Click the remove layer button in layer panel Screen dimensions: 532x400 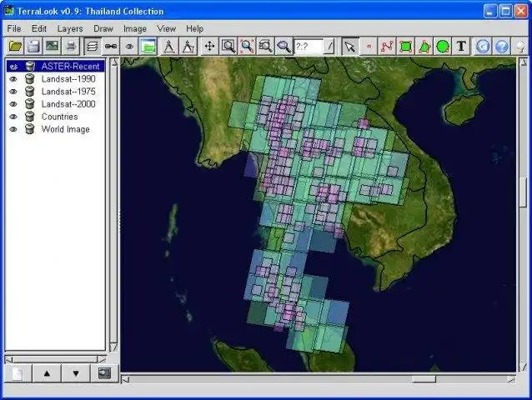104,373
